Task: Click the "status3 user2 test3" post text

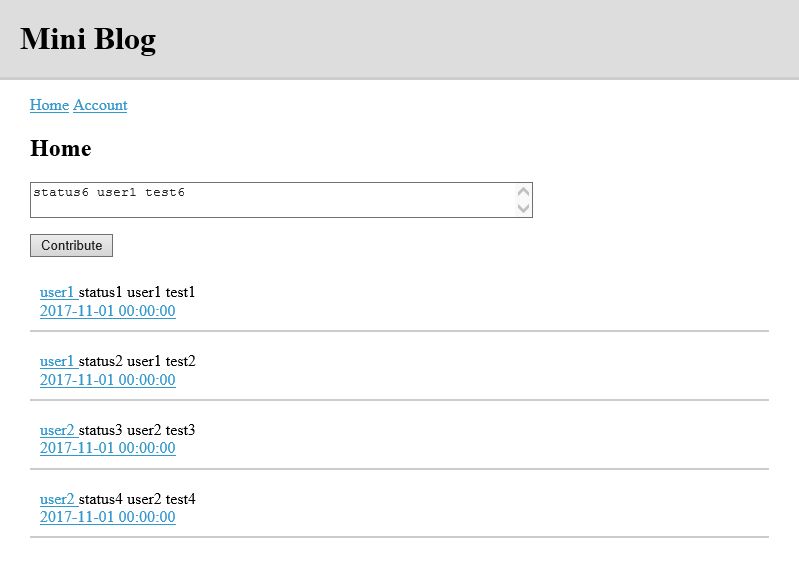Action: click(x=137, y=430)
